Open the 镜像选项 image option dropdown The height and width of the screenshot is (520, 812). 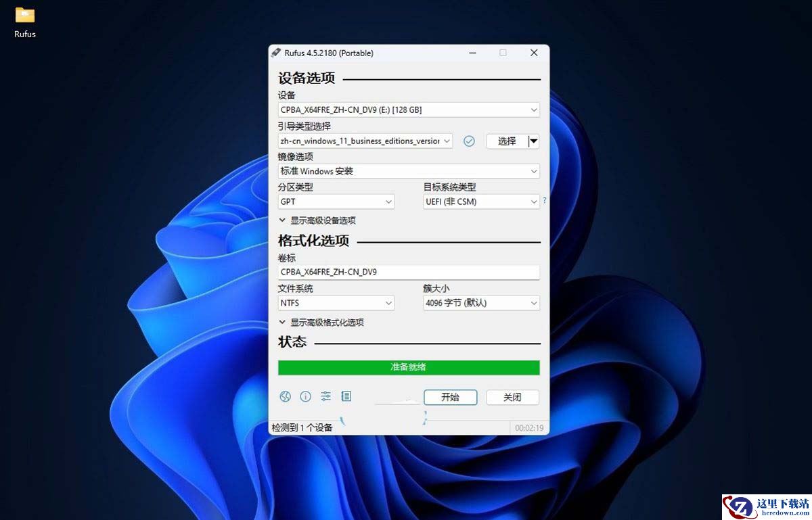coord(409,171)
